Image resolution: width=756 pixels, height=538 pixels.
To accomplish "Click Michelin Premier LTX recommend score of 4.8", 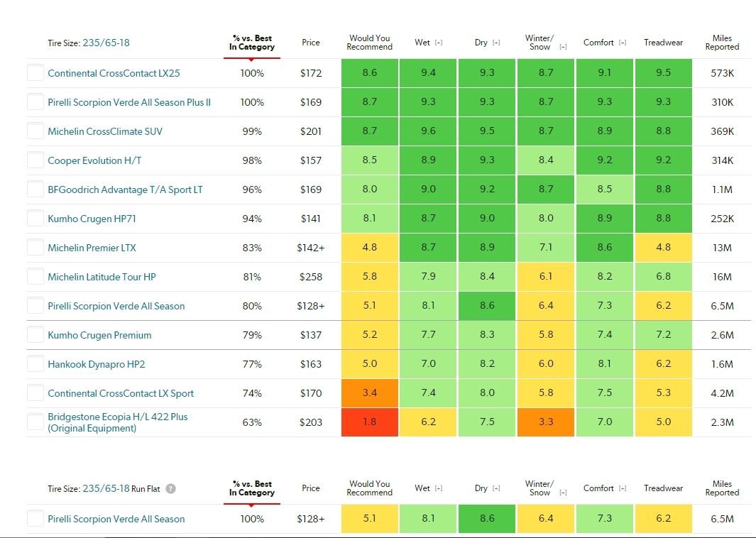I will pos(369,247).
